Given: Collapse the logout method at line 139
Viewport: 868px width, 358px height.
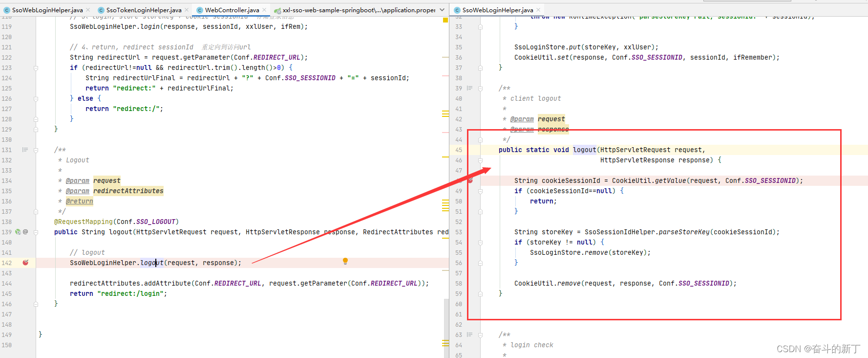Looking at the screenshot, I should (x=36, y=232).
